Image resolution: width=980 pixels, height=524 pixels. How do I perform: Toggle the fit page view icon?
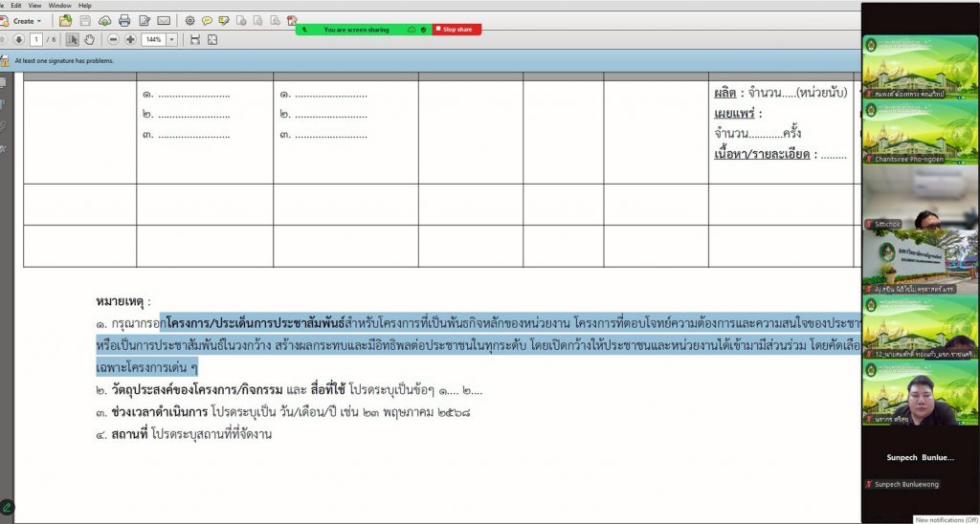pos(212,39)
